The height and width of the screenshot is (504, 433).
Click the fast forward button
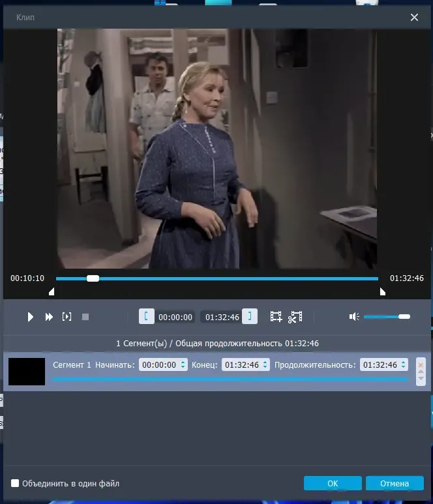tap(49, 317)
